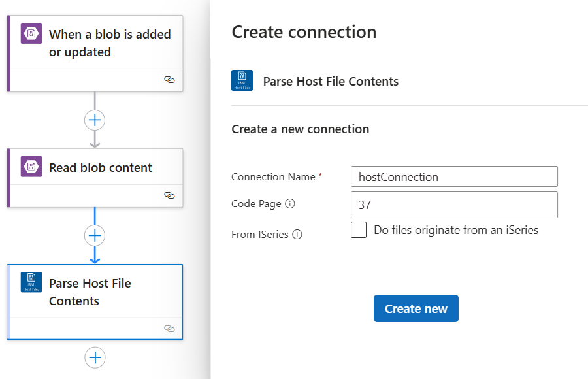Click the Connection Name input field
The width and height of the screenshot is (588, 379).
pos(454,176)
